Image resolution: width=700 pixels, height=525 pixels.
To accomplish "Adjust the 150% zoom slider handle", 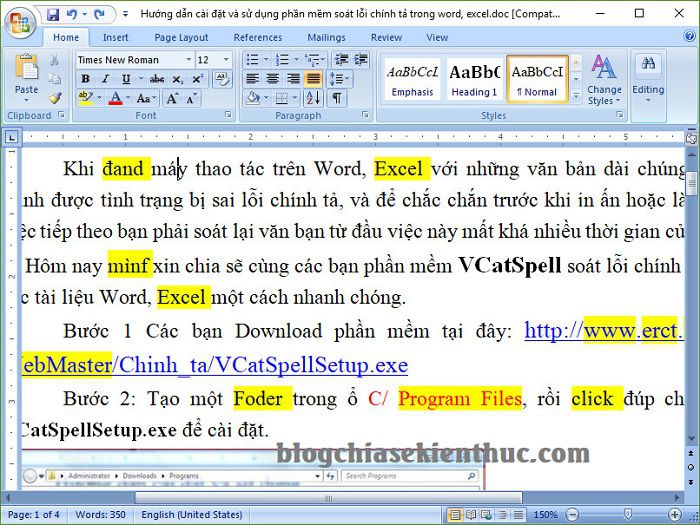I will pyautogui.click(x=627, y=514).
